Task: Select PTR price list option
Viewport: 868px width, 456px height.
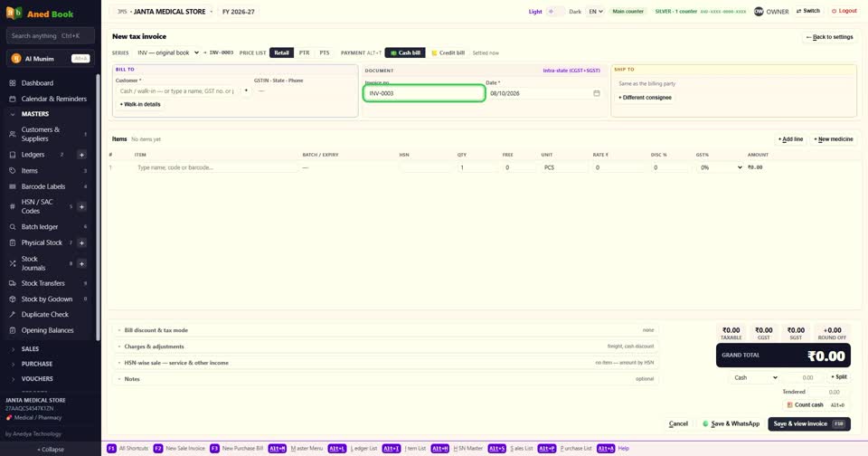Action: point(304,52)
